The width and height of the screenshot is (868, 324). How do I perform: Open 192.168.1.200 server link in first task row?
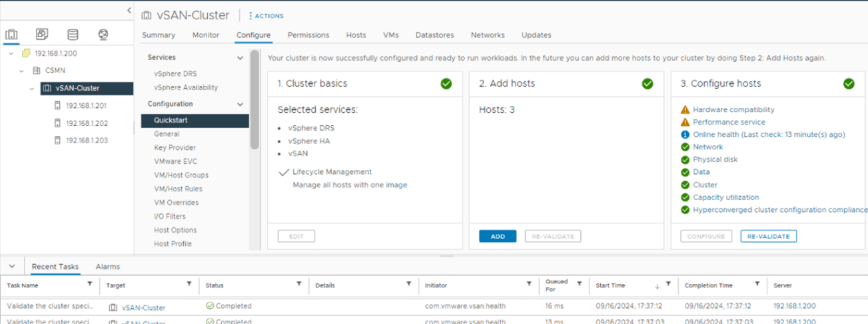(794, 306)
